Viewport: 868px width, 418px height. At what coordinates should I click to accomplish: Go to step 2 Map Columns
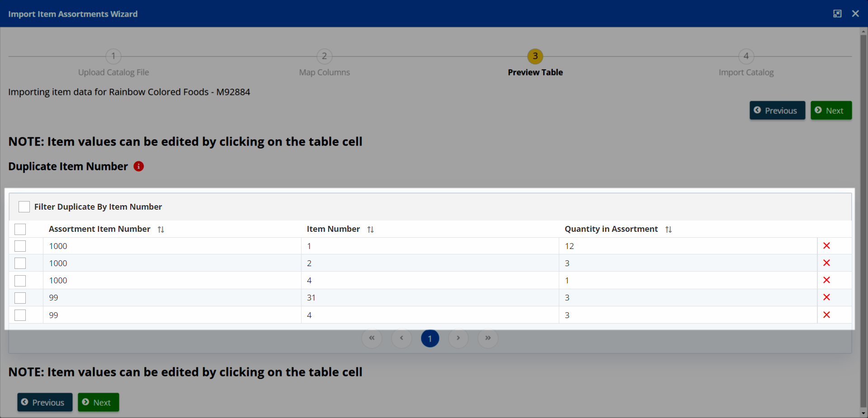tap(324, 56)
